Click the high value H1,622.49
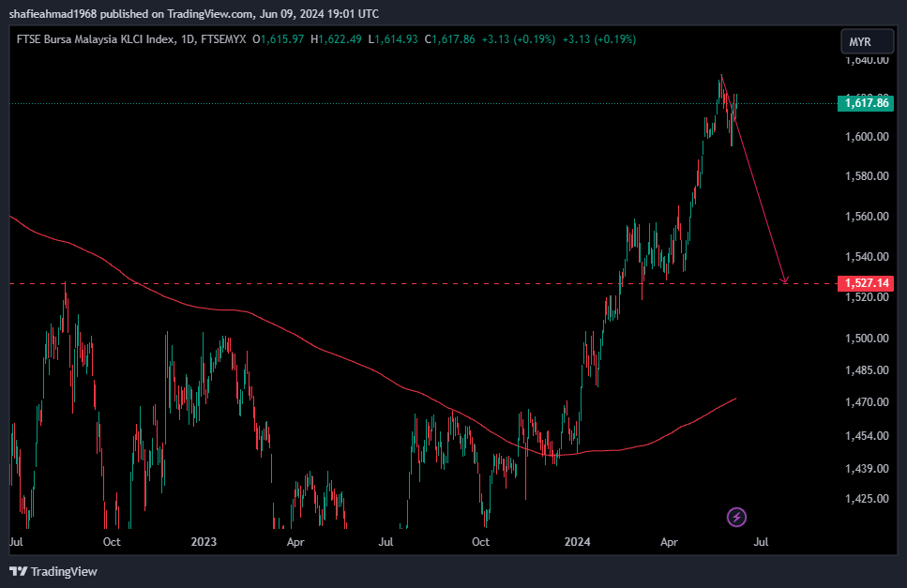 [336, 39]
